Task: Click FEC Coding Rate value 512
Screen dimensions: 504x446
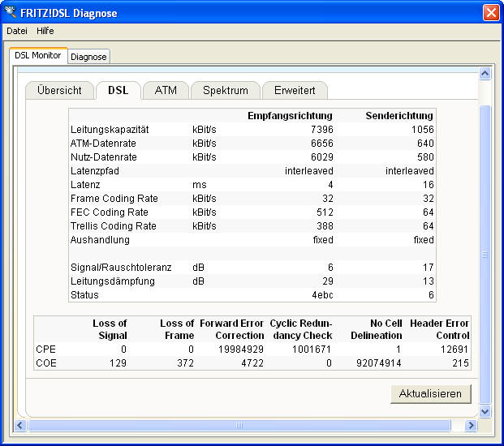Action: tap(325, 212)
